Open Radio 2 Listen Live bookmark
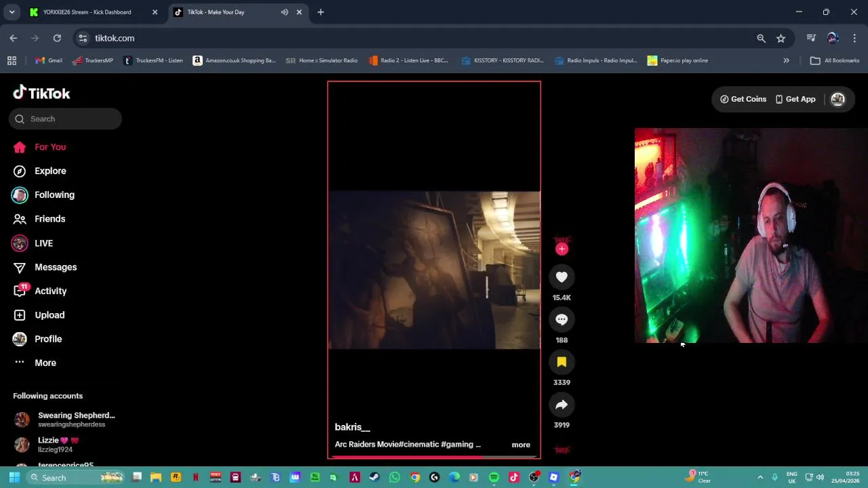868x488 pixels. click(409, 60)
